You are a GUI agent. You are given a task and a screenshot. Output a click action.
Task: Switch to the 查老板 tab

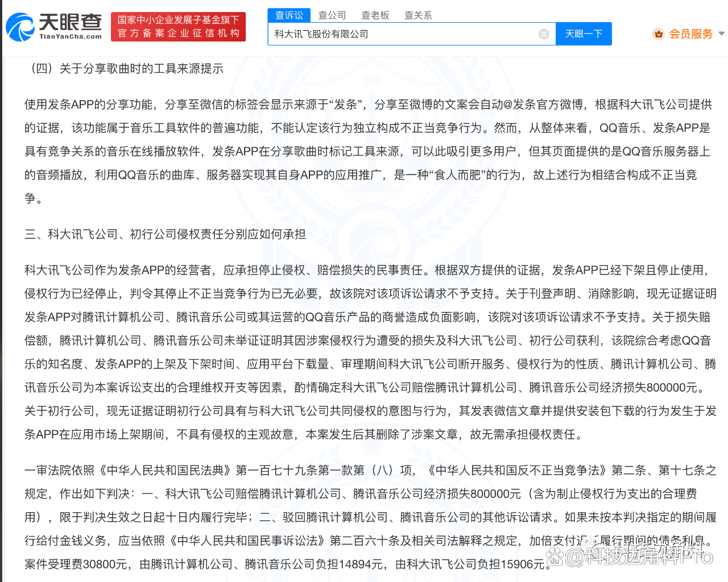tap(375, 15)
